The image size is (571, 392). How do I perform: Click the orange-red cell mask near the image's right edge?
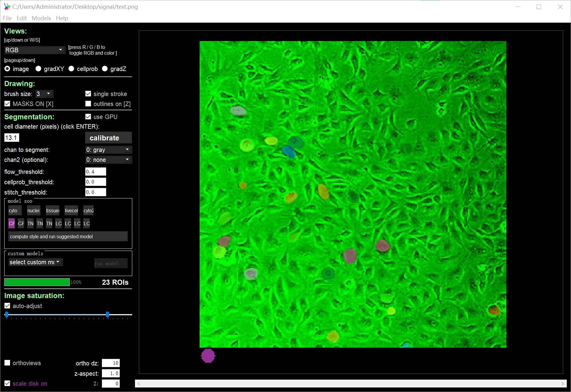494,310
